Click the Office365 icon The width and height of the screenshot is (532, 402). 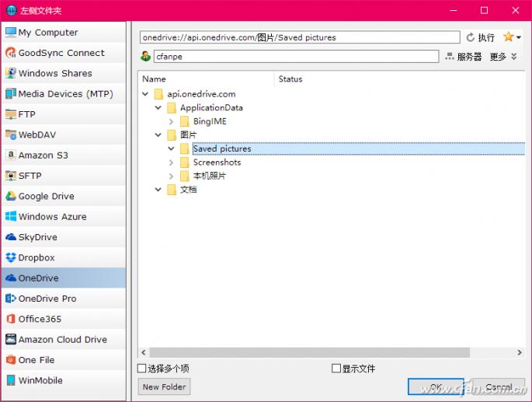11,319
